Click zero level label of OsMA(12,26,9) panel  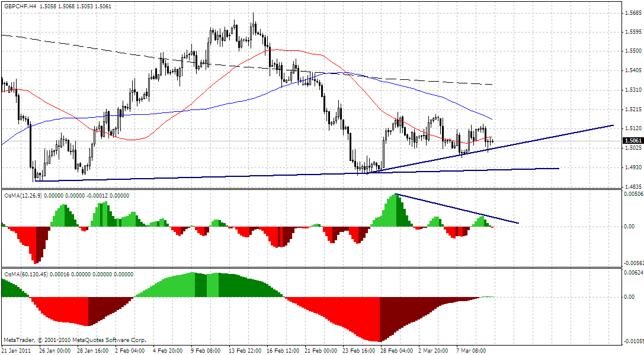click(629, 226)
